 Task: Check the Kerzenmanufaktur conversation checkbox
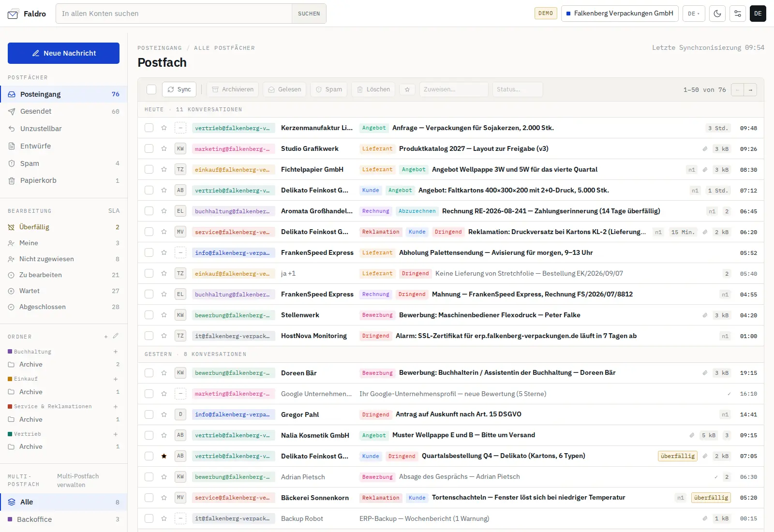(149, 128)
